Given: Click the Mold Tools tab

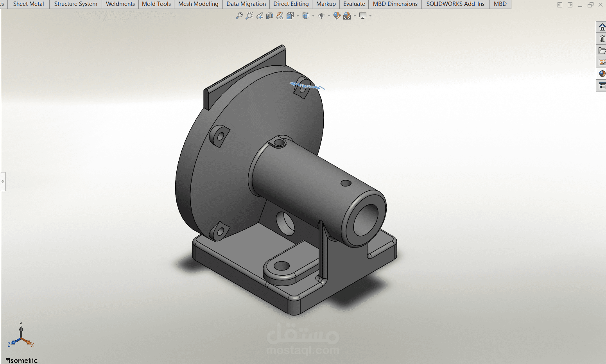Looking at the screenshot, I should click(x=156, y=4).
